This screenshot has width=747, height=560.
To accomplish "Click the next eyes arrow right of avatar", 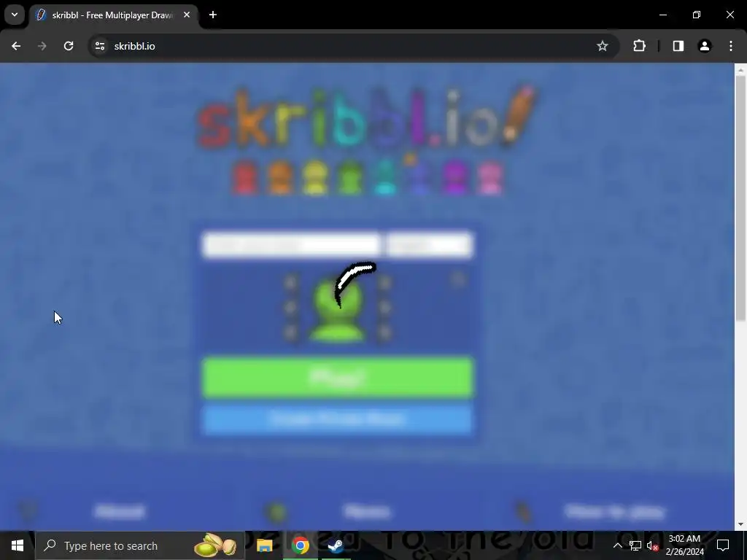I will (x=384, y=283).
